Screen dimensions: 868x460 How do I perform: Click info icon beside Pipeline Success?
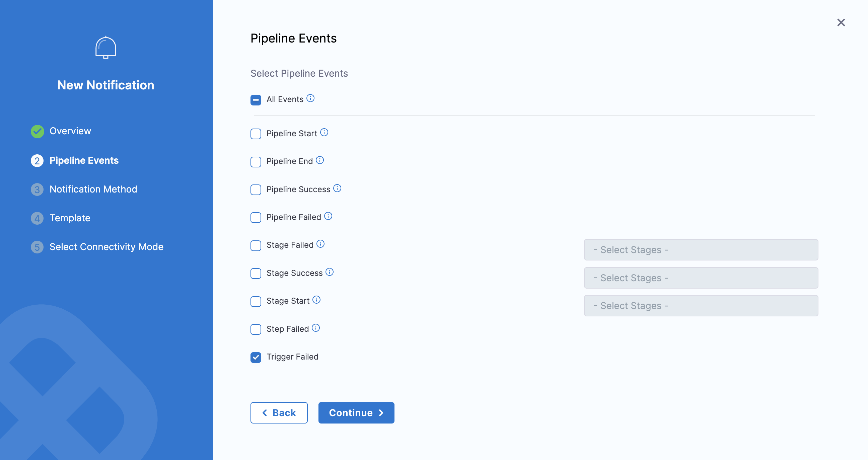(337, 188)
